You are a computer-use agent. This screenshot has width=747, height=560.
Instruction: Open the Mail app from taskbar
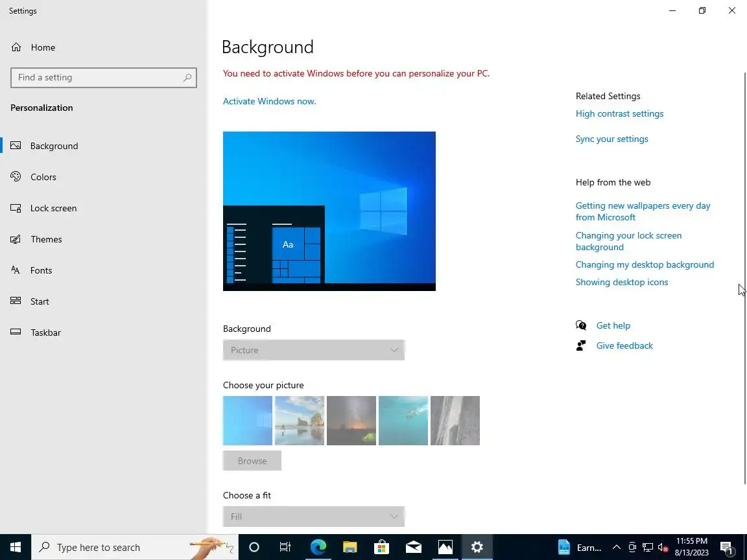click(x=414, y=547)
